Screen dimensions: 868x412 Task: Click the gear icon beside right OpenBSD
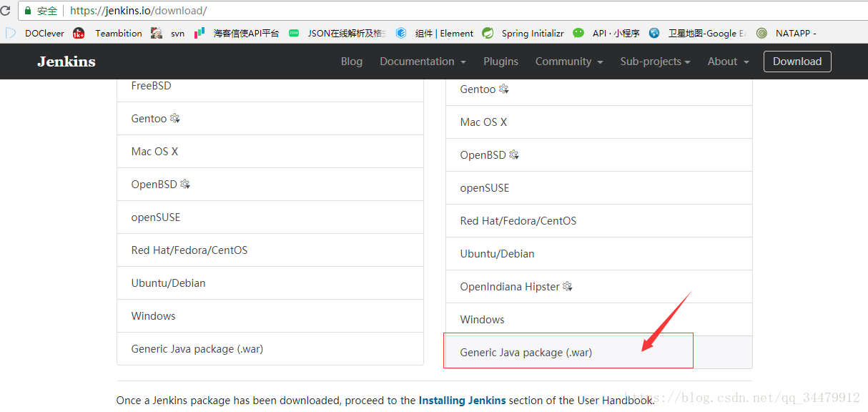click(514, 155)
